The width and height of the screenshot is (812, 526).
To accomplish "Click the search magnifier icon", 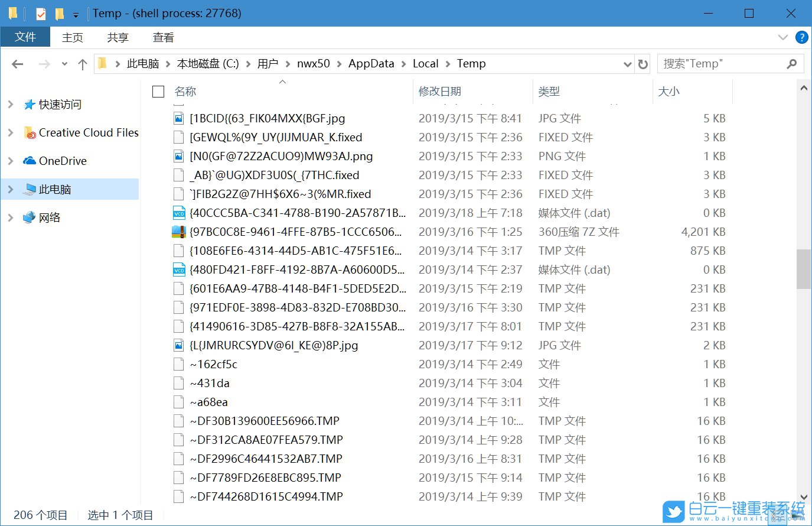I will 791,63.
